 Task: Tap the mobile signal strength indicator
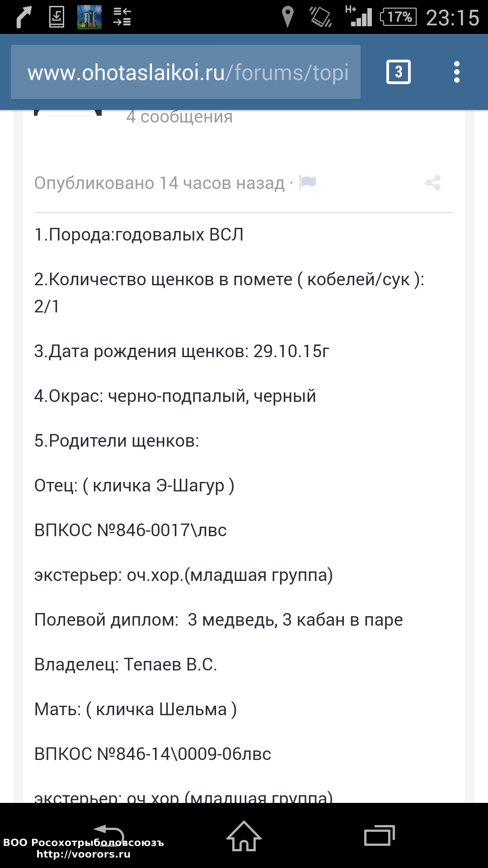point(360,17)
